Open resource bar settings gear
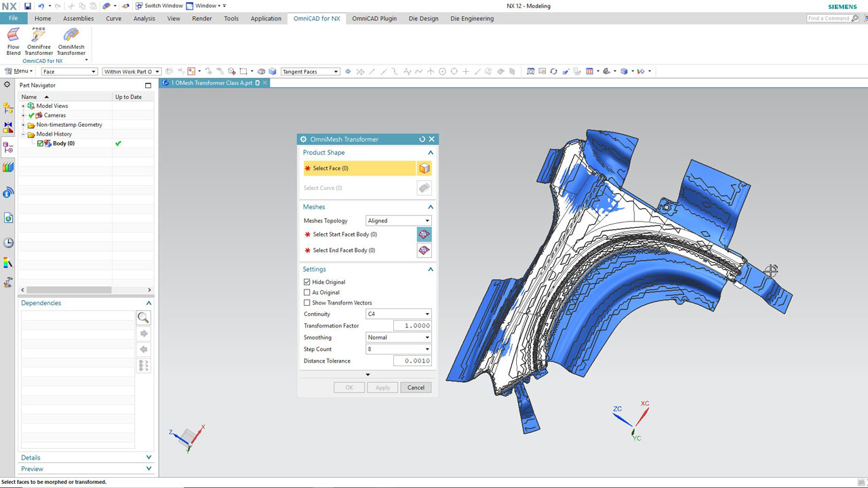 tap(7, 85)
